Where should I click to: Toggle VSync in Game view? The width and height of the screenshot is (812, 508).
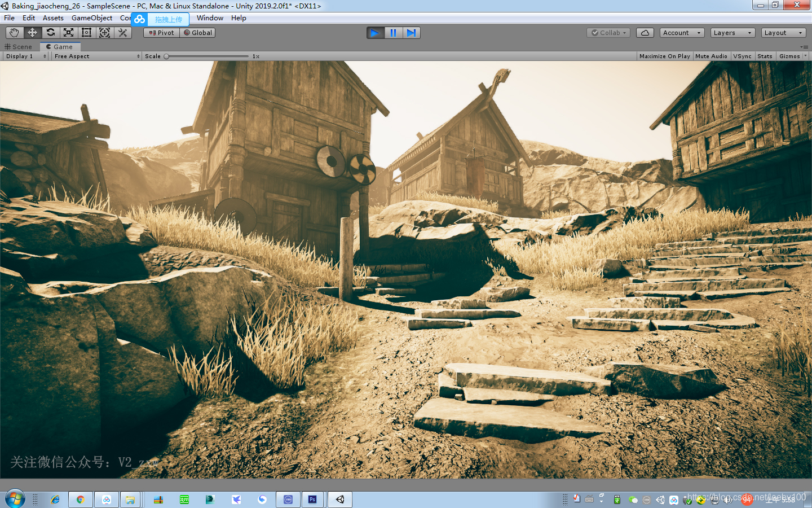tap(742, 56)
